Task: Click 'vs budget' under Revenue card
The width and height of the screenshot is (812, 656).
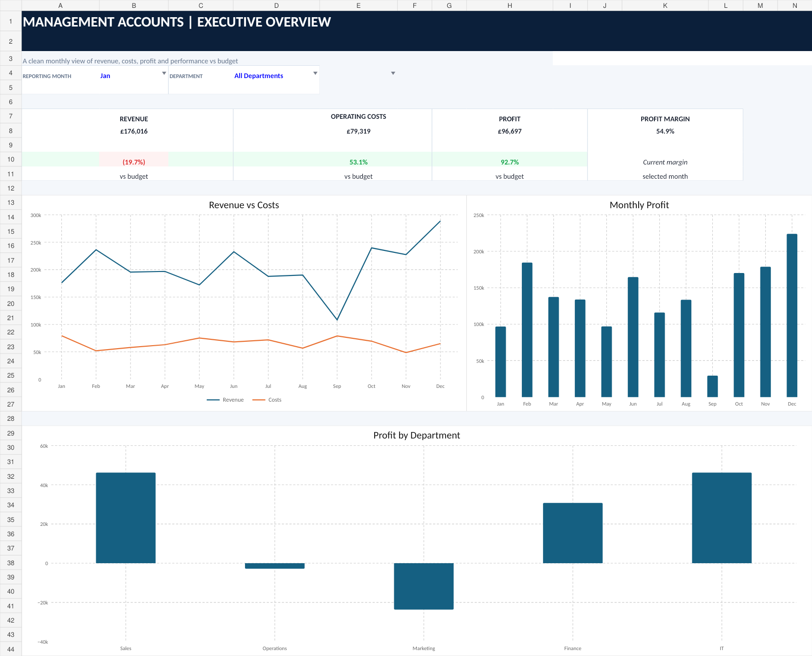Action: [134, 176]
